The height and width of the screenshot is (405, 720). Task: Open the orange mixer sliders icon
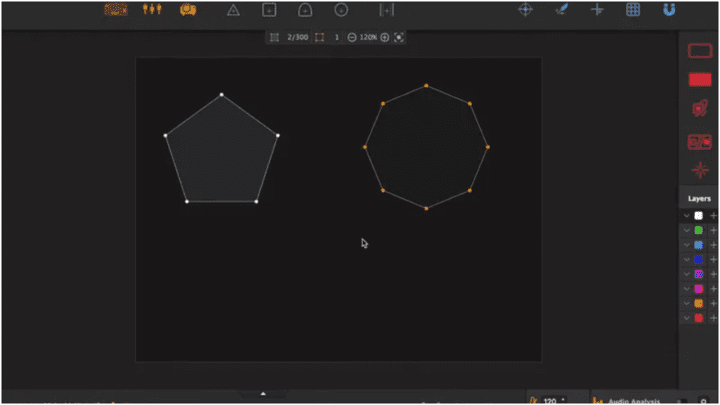[152, 9]
